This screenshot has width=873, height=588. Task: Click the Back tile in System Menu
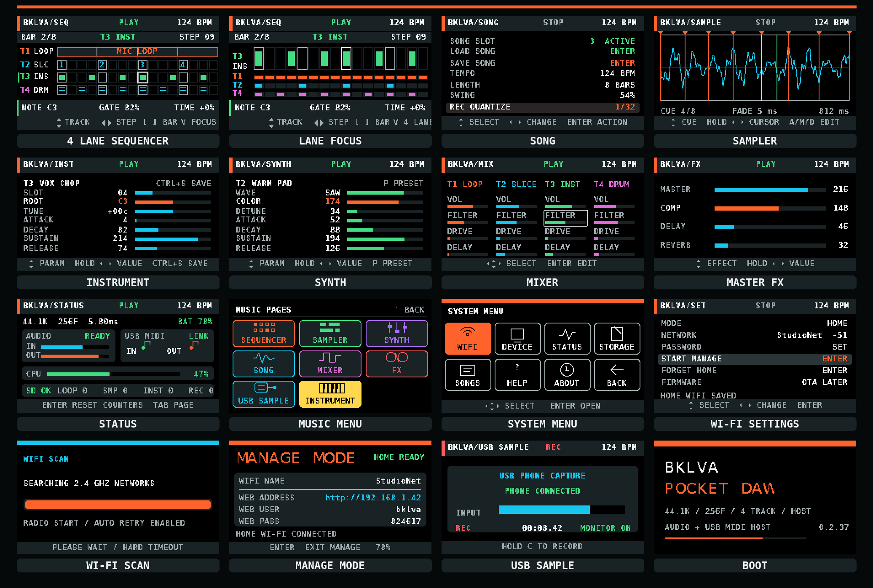pos(617,375)
